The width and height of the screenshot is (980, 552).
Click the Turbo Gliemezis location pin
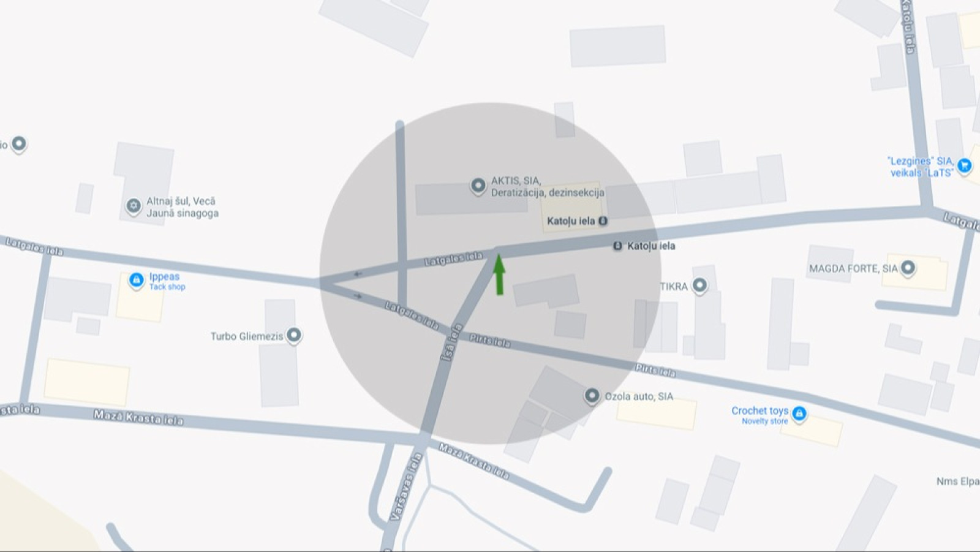click(x=294, y=336)
